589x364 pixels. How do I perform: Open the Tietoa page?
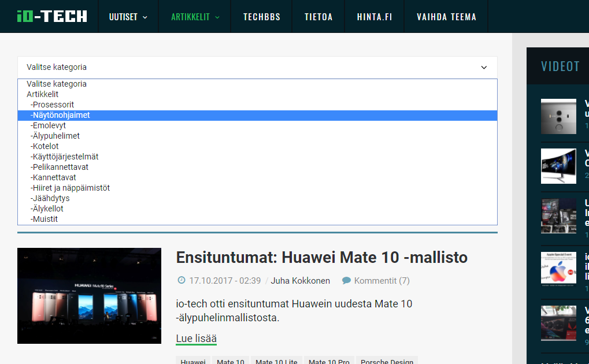tap(318, 17)
